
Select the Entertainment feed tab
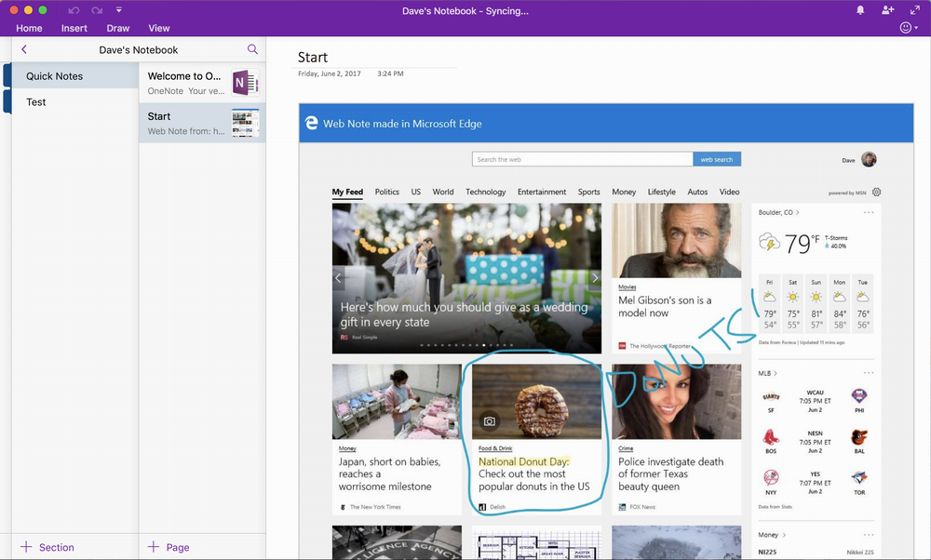tap(542, 193)
